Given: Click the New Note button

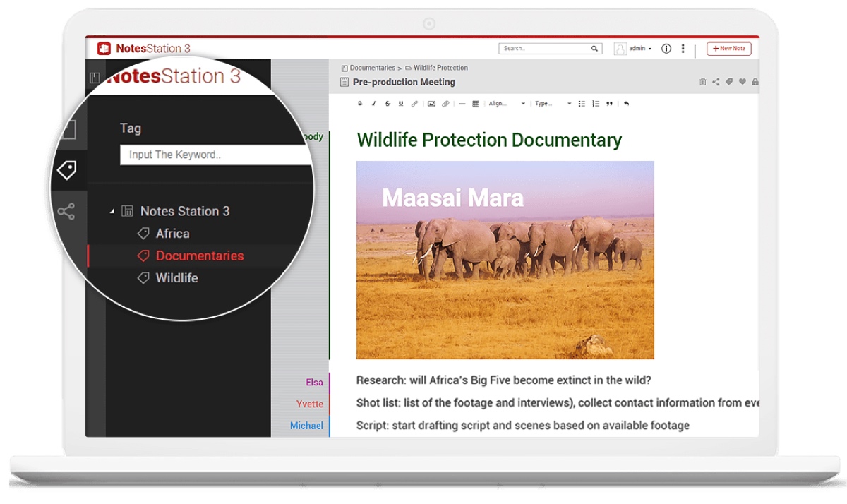Looking at the screenshot, I should click(728, 49).
